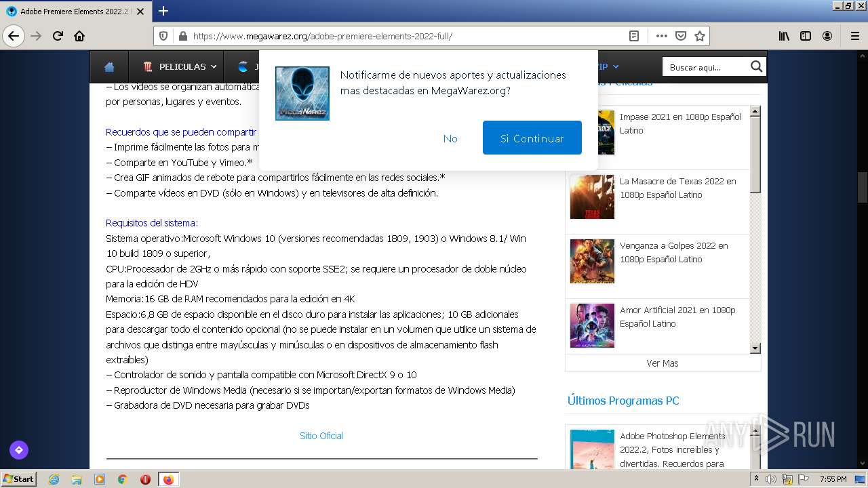Show hidden system tray icons
Screen dimensions: 868x488
756,479
